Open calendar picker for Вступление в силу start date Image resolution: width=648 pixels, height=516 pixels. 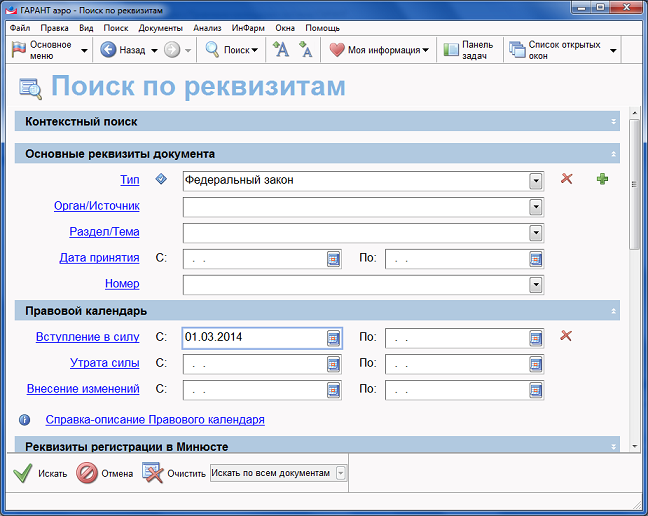pos(334,337)
